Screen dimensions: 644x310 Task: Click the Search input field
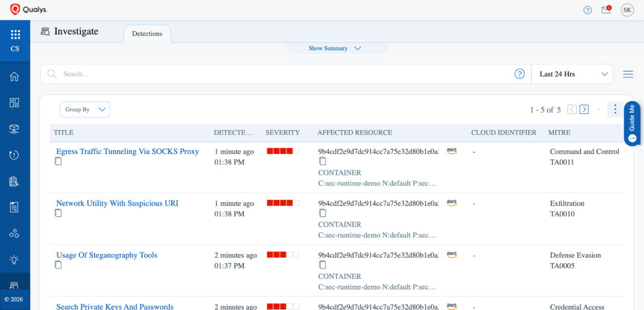(285, 74)
